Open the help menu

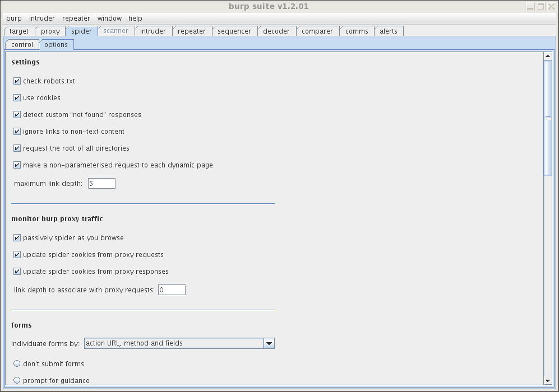135,18
